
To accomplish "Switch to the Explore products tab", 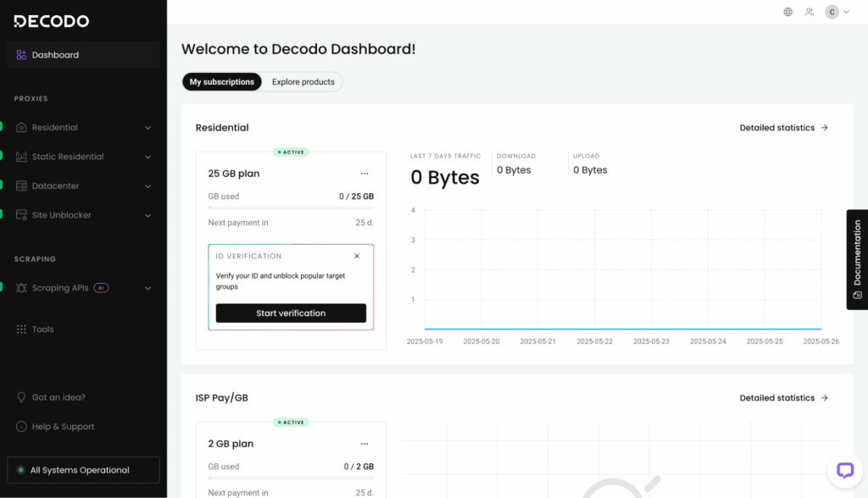I will click(303, 81).
